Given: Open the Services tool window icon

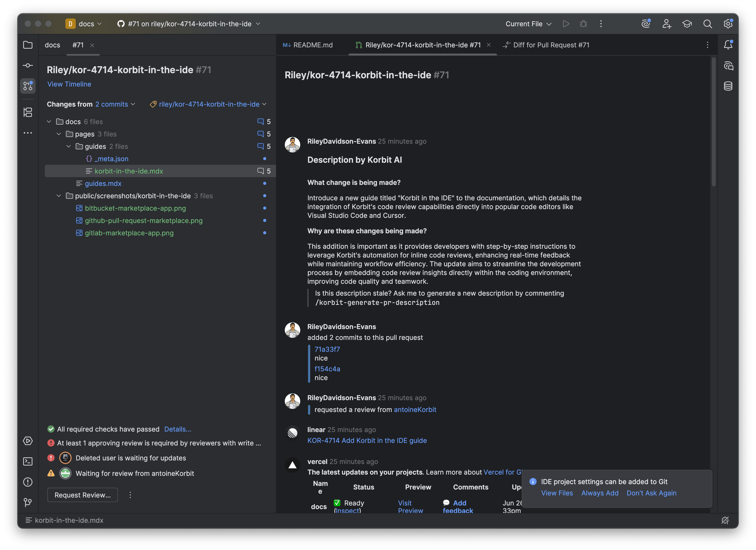Looking at the screenshot, I should point(28,441).
